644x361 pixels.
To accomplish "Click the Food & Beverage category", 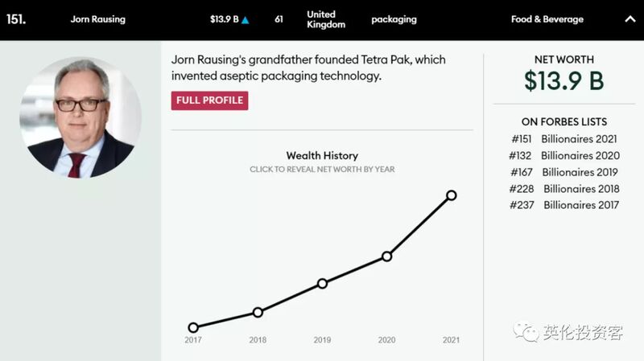I will pos(547,19).
